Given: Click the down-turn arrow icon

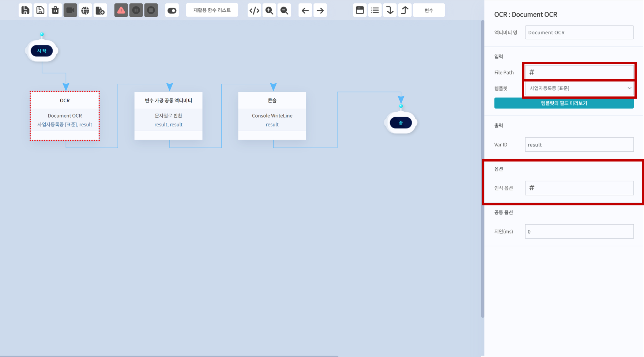Looking at the screenshot, I should point(390,10).
